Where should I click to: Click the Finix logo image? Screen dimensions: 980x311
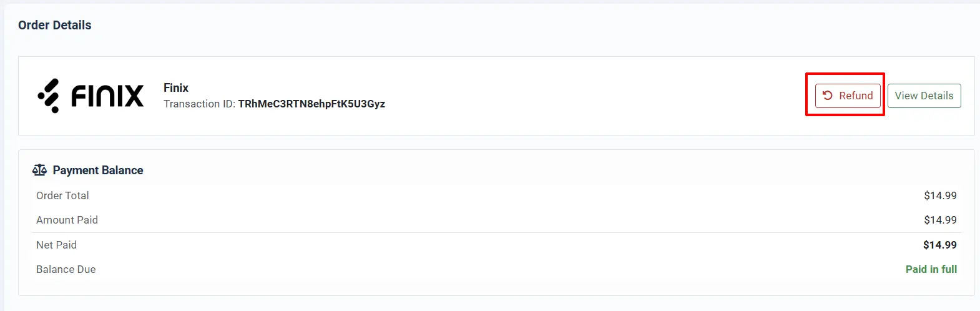point(91,96)
